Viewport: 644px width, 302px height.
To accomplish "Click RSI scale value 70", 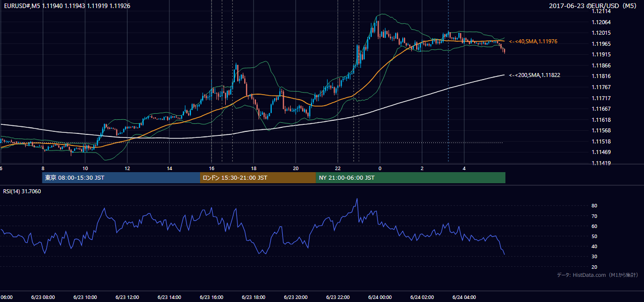I will tap(595, 216).
